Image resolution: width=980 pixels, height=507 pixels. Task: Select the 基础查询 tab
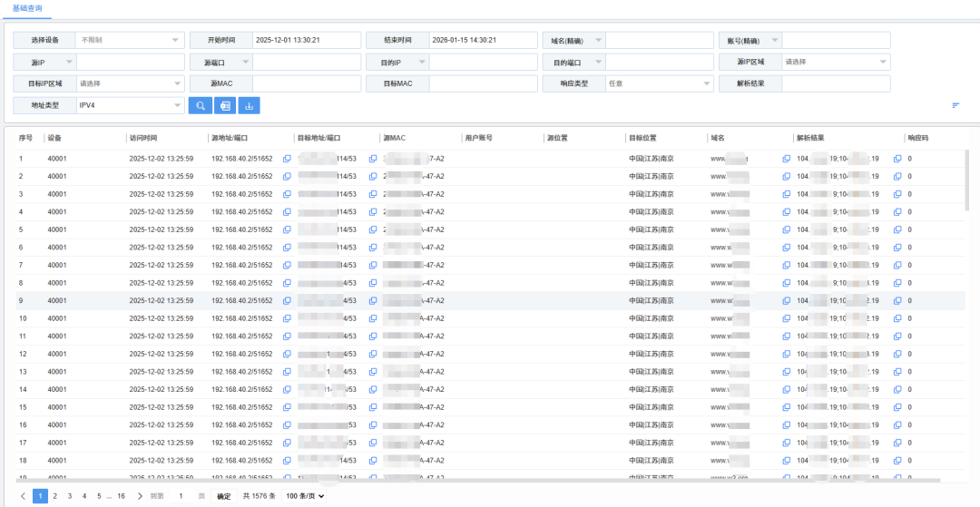coord(27,7)
